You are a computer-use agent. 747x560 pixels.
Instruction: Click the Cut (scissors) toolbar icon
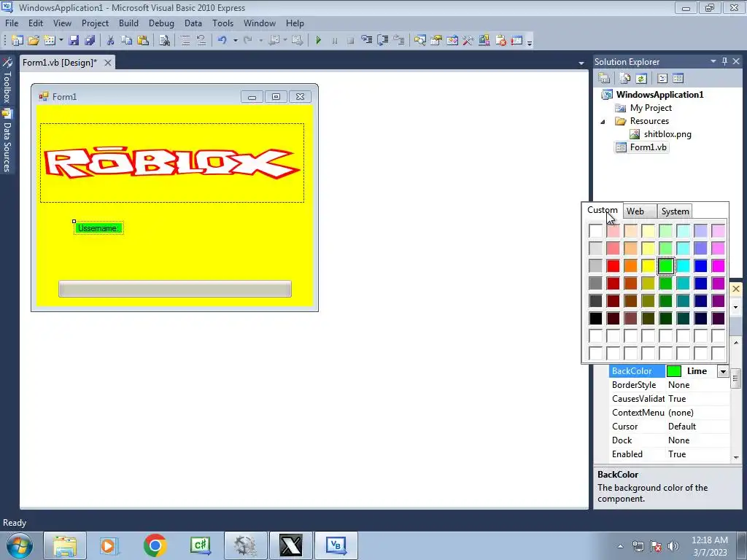(x=111, y=41)
